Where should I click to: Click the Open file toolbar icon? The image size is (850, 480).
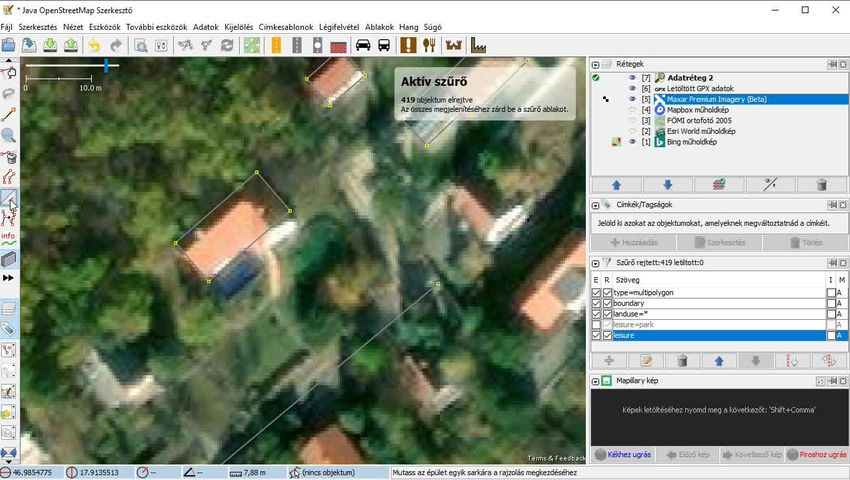tap(8, 46)
